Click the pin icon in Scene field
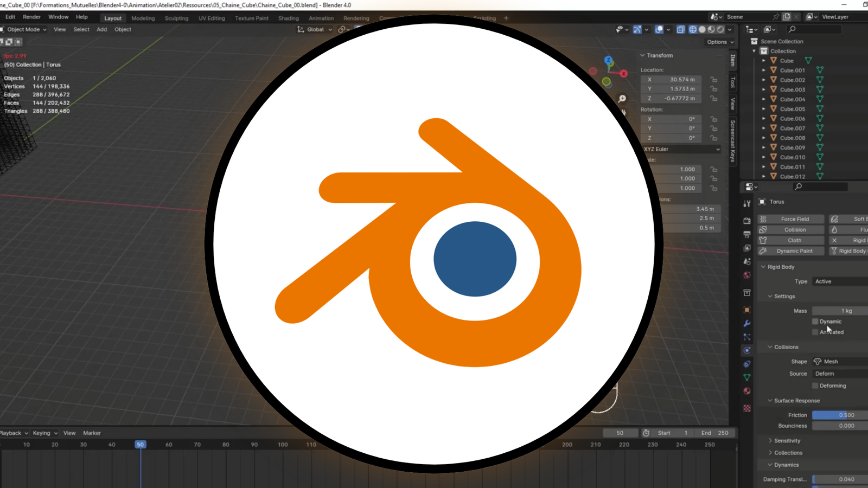 click(776, 17)
